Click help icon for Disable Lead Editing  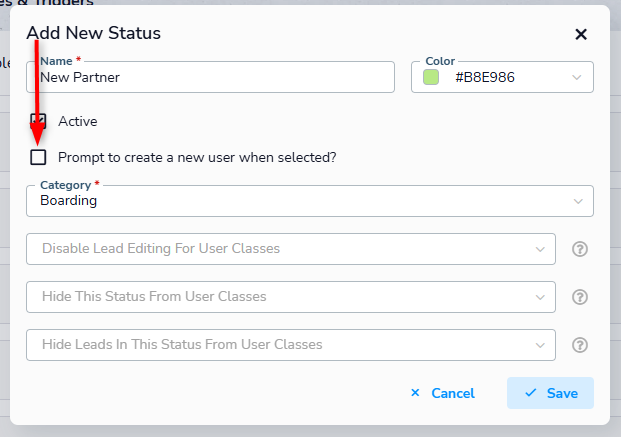pyautogui.click(x=580, y=249)
